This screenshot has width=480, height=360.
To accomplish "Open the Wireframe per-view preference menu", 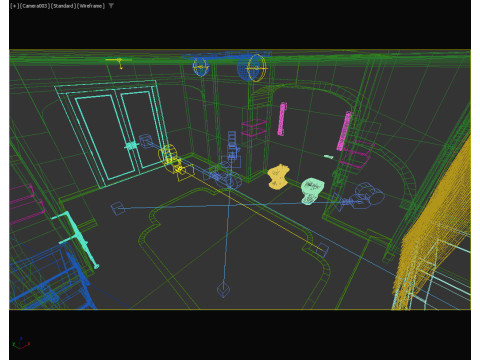I will pos(91,6).
